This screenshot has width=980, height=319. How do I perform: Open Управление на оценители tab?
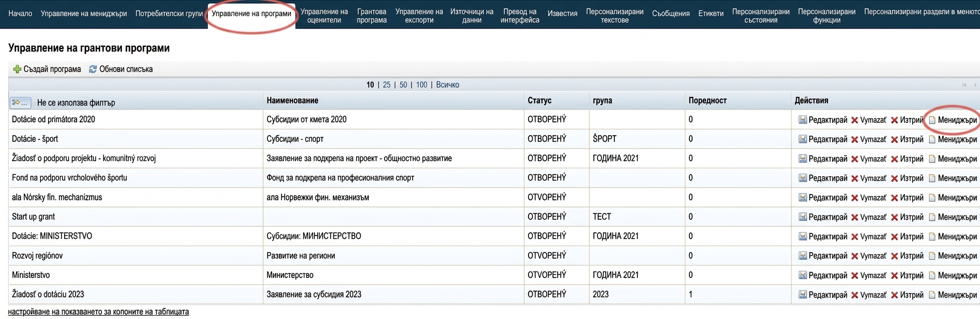324,16
